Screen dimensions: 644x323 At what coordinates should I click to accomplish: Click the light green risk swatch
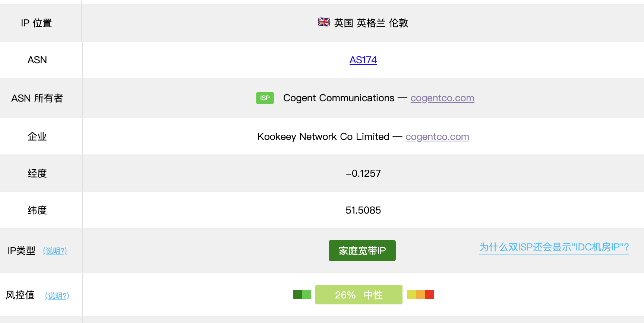click(306, 295)
